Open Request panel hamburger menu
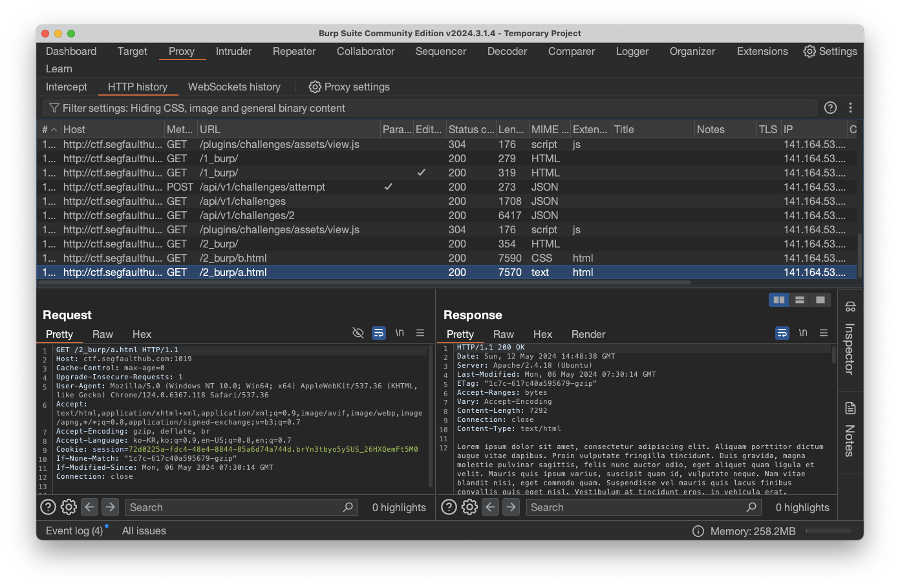900x588 pixels. pyautogui.click(x=420, y=333)
